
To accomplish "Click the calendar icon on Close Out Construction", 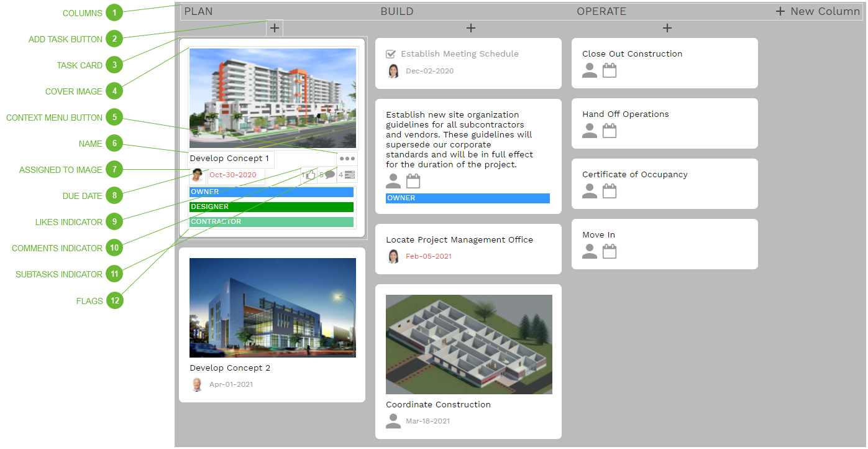I will pos(610,70).
